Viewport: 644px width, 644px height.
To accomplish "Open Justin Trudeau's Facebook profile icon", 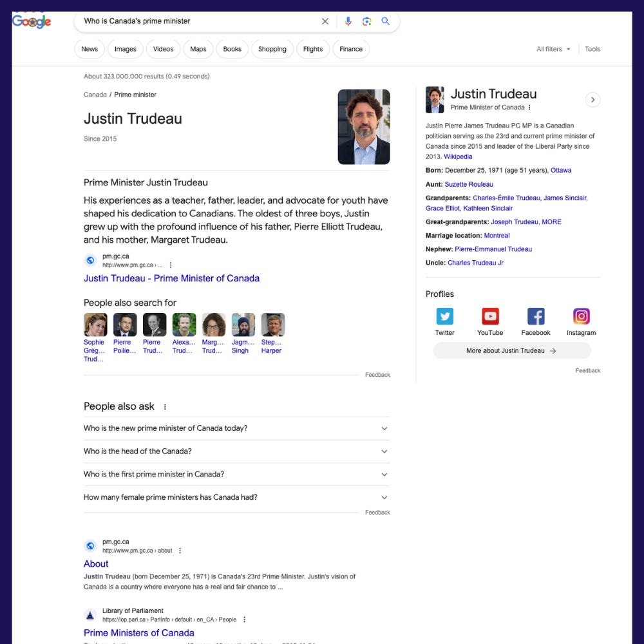I will 536,316.
